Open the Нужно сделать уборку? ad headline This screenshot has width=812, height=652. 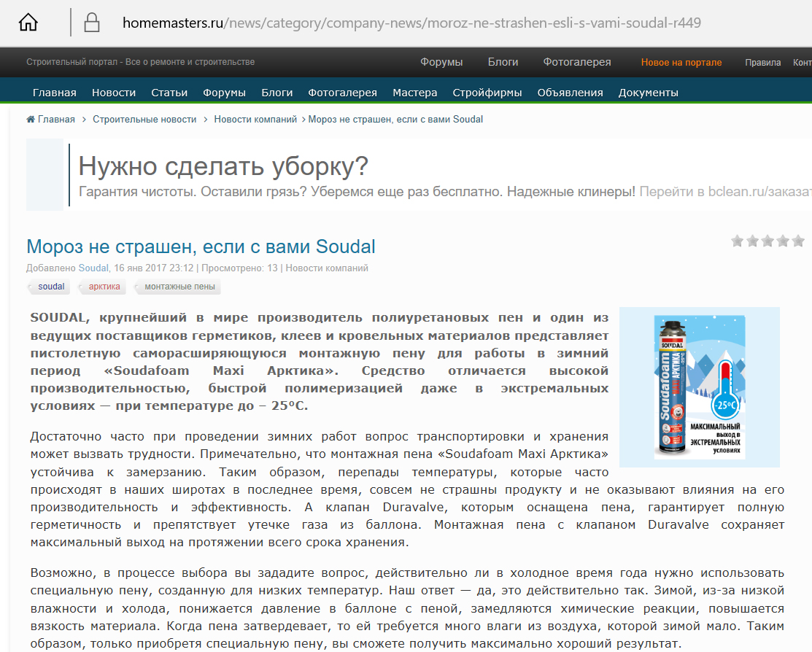click(x=223, y=166)
